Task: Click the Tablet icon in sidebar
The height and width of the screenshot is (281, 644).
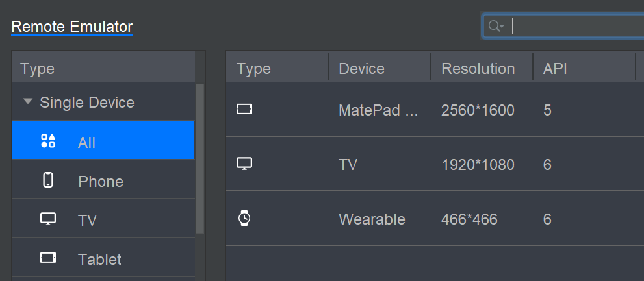Action: click(x=48, y=258)
